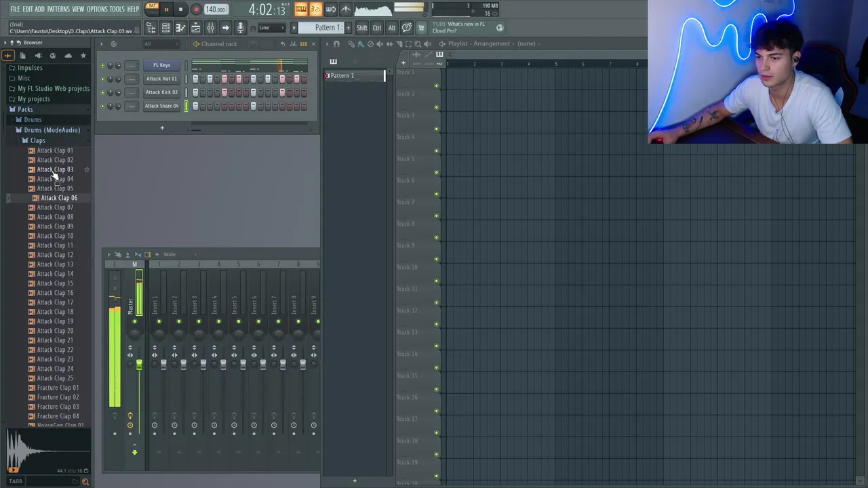
Task: Click the Attack Hat 01 channel button
Action: [x=161, y=79]
